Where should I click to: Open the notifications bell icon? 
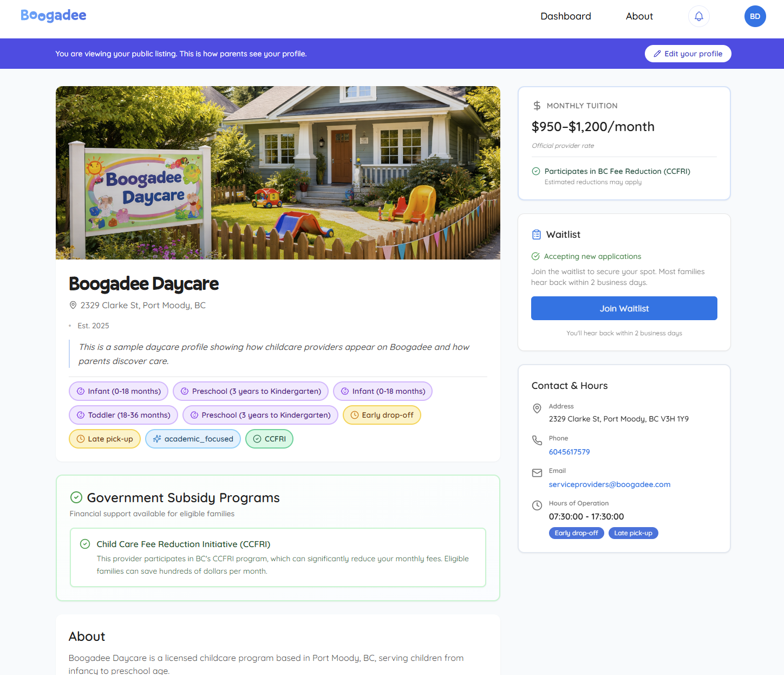pyautogui.click(x=699, y=16)
